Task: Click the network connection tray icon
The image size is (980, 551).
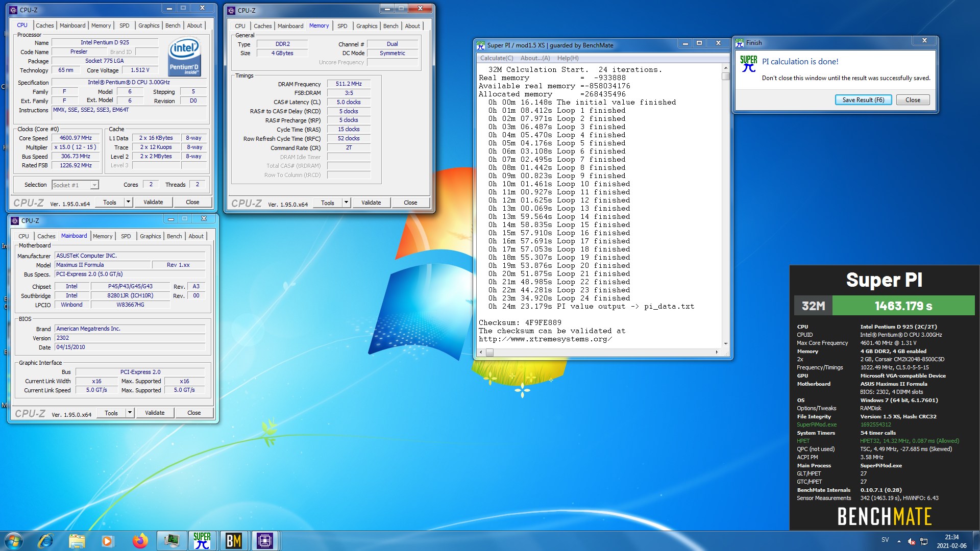Action: [924, 541]
